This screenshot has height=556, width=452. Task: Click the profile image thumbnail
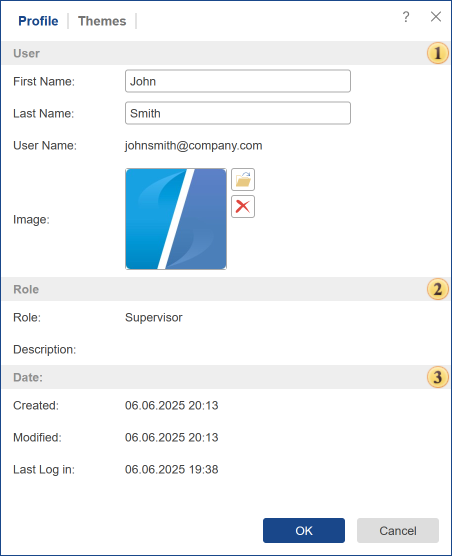coord(176,219)
